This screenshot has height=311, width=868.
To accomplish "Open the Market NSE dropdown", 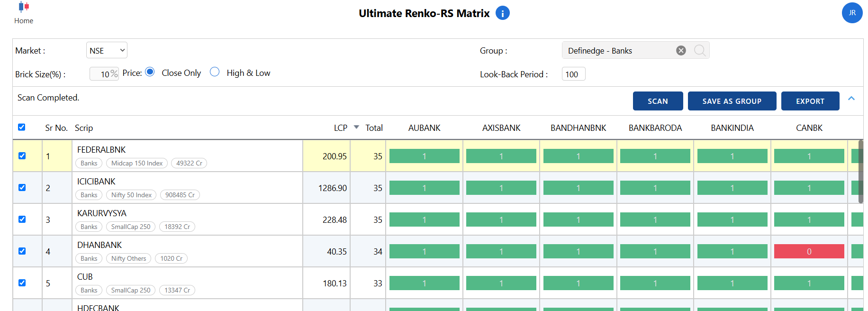I will 107,50.
